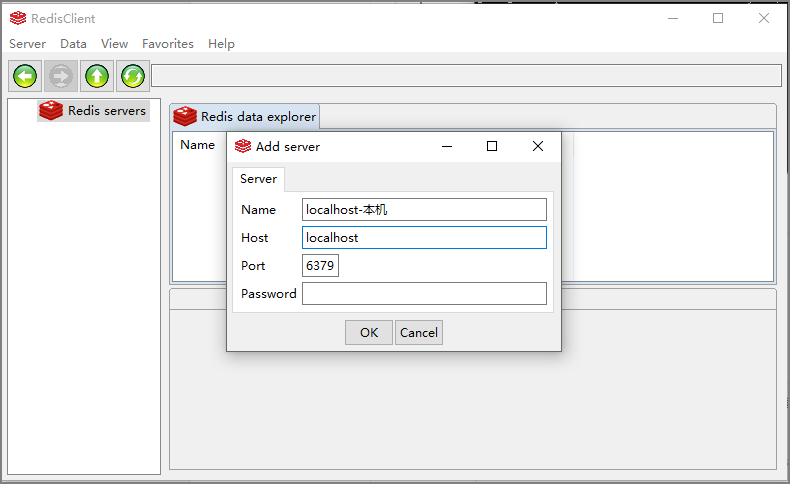Maximize the Add server dialog
Image resolution: width=790 pixels, height=484 pixels.
(492, 146)
